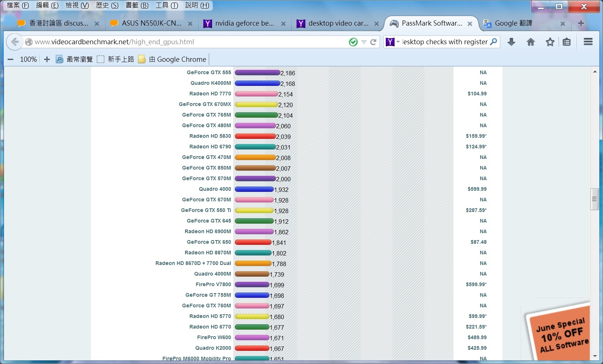Open the 檔案 (F) menu
This screenshot has width=603, height=364.
pos(18,5)
